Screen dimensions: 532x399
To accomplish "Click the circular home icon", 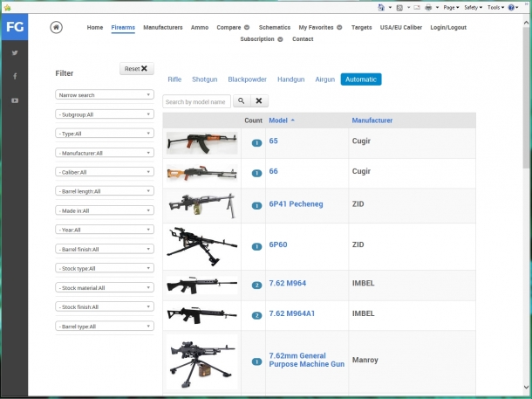I will tap(57, 27).
